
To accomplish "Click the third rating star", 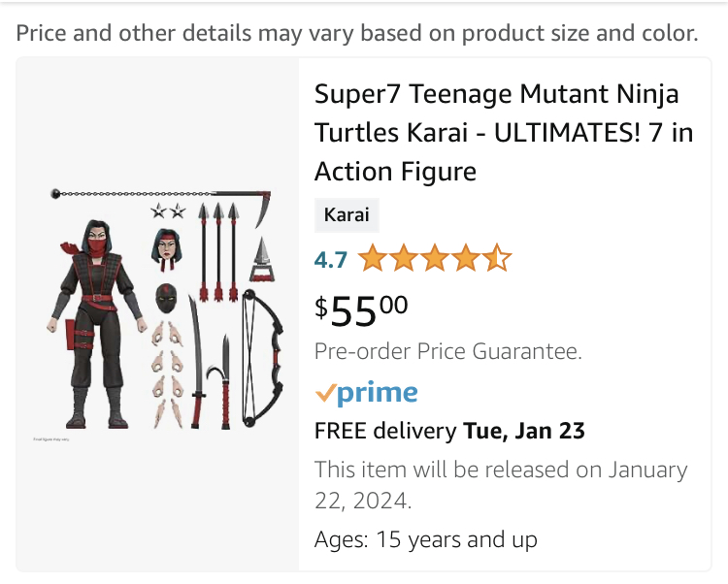I will pyautogui.click(x=434, y=259).
